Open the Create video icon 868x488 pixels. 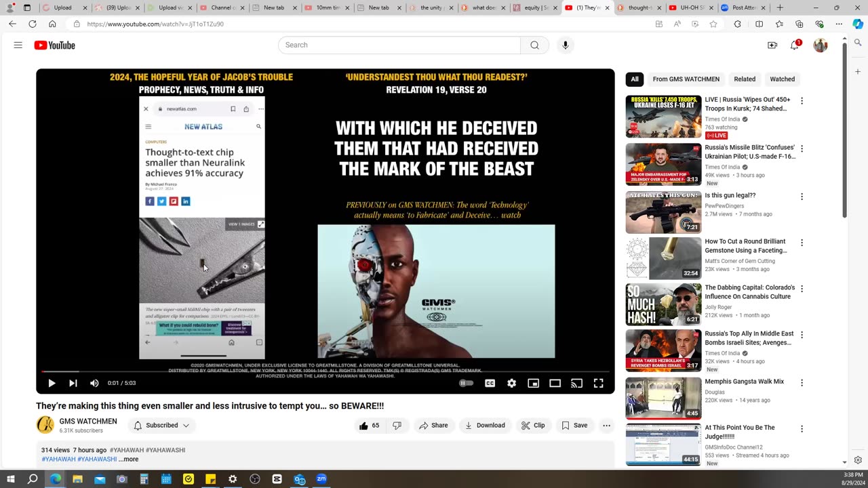tap(772, 45)
